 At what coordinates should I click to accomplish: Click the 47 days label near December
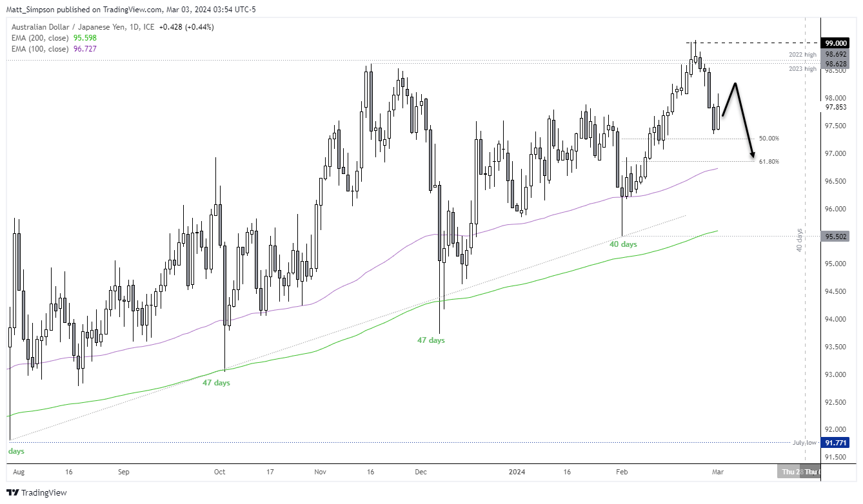click(x=431, y=340)
